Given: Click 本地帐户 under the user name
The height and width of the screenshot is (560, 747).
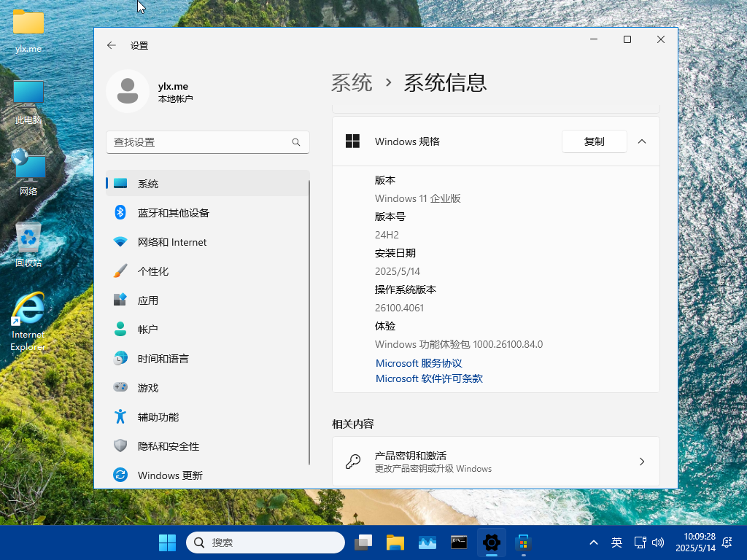Looking at the screenshot, I should coord(175,99).
